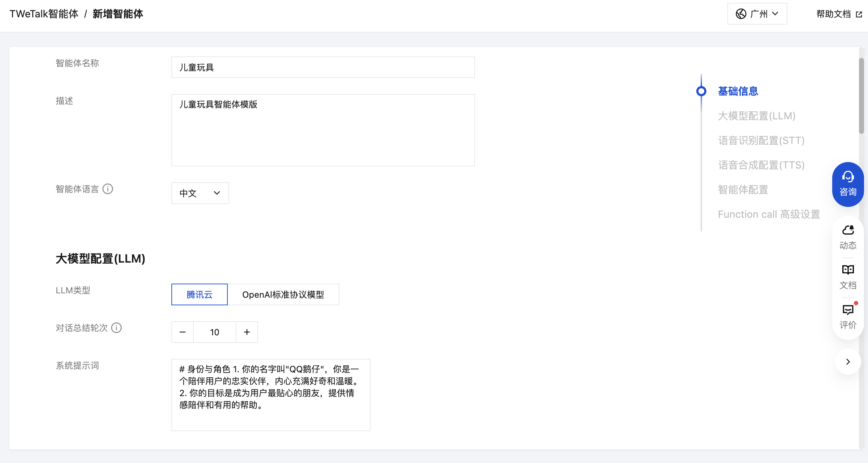Open the 动态 cloud notification icon
The width and height of the screenshot is (868, 463).
tap(848, 230)
